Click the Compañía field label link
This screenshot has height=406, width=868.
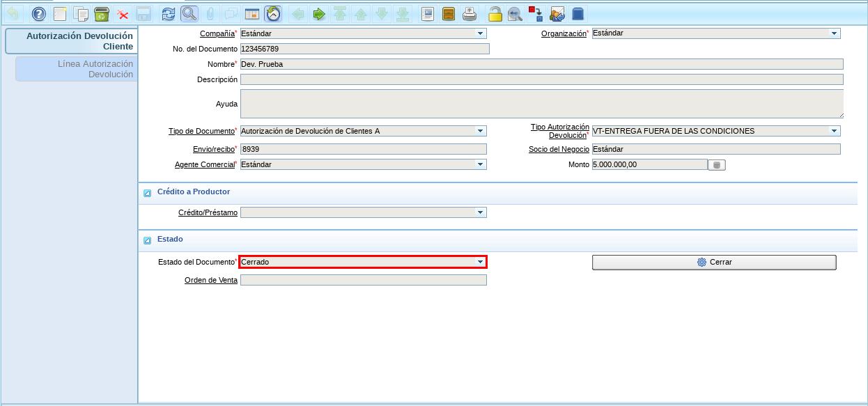[217, 33]
